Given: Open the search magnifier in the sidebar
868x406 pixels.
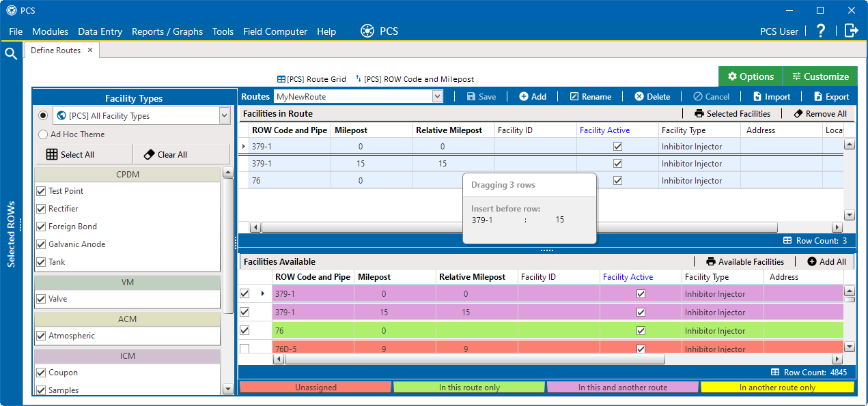Looking at the screenshot, I should 11,54.
